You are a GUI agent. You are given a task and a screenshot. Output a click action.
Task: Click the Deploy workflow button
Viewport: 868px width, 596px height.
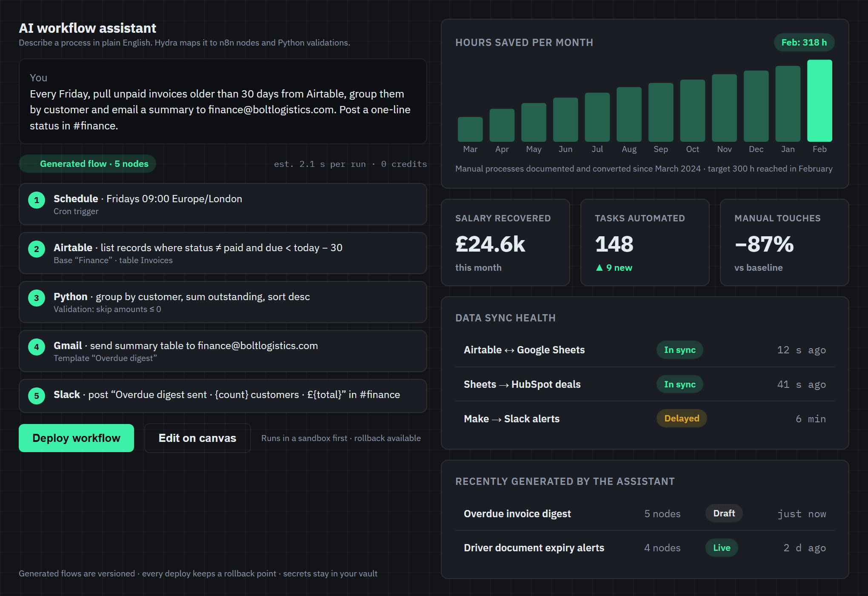[x=76, y=438]
